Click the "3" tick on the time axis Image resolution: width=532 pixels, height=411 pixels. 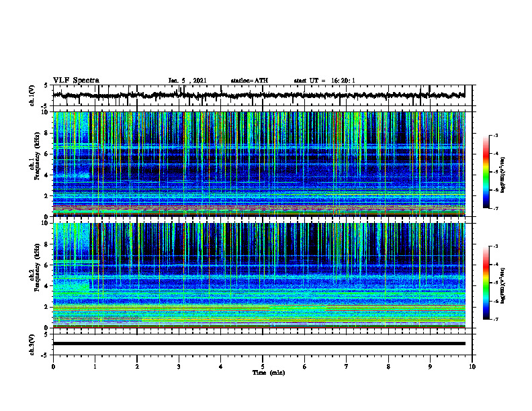[x=179, y=367]
